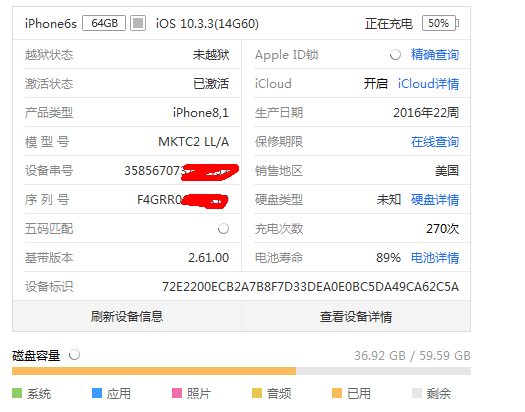Click the pink 照片 legend swatch
The height and width of the screenshot is (412, 525).
click(x=177, y=393)
